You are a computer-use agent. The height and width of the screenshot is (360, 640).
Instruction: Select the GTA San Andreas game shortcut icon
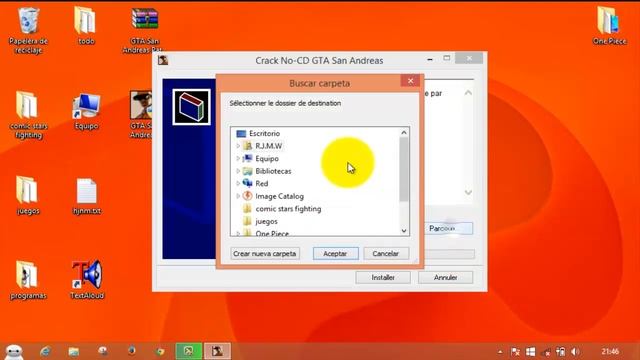141,115
